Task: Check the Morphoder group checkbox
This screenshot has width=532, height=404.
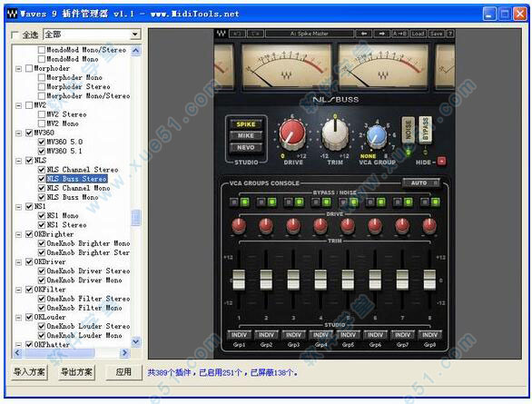Action: 30,68
